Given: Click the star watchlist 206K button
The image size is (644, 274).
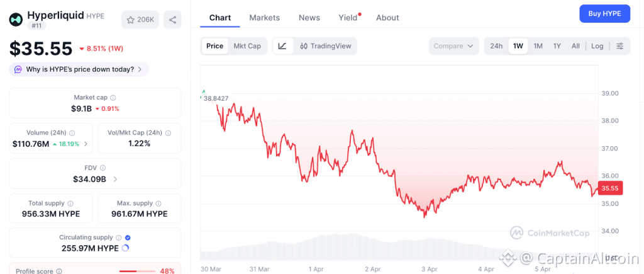Looking at the screenshot, I should (140, 20).
